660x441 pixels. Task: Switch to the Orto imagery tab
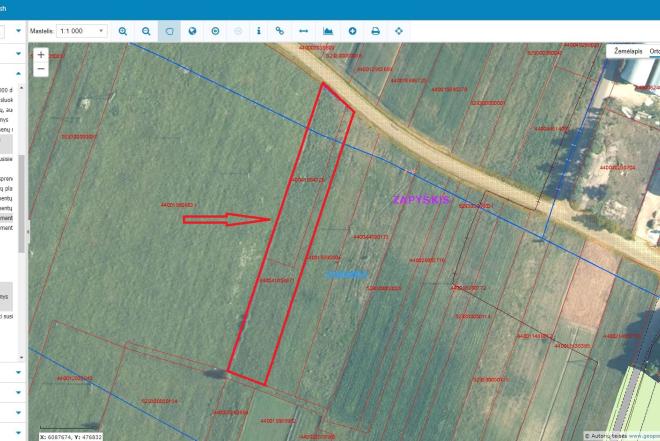click(654, 51)
